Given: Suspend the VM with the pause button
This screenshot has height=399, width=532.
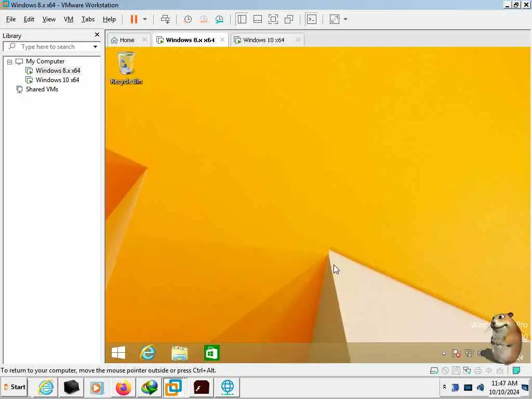Looking at the screenshot, I should 134,19.
